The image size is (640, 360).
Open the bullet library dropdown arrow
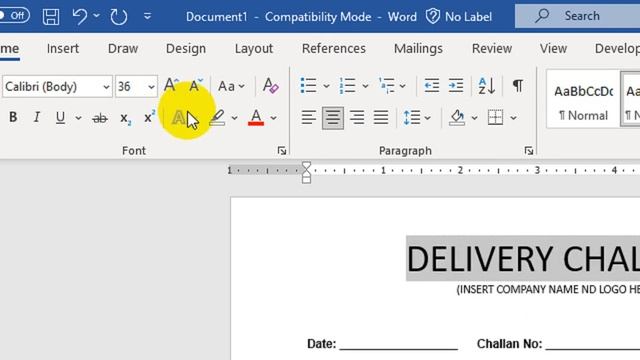tap(326, 86)
